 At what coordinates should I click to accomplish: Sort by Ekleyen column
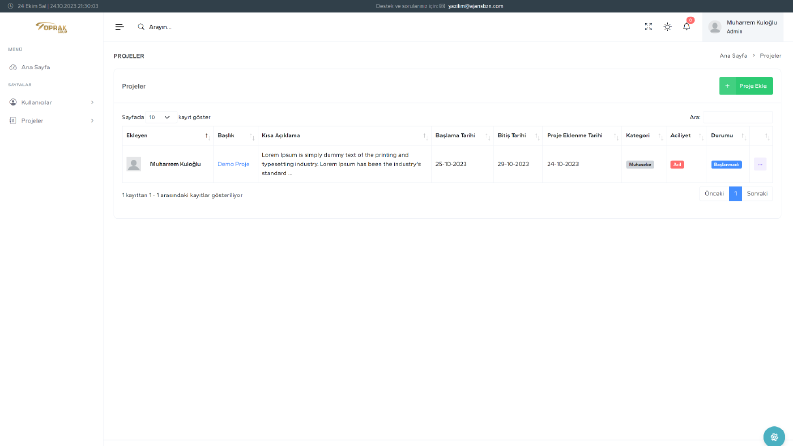(x=167, y=136)
